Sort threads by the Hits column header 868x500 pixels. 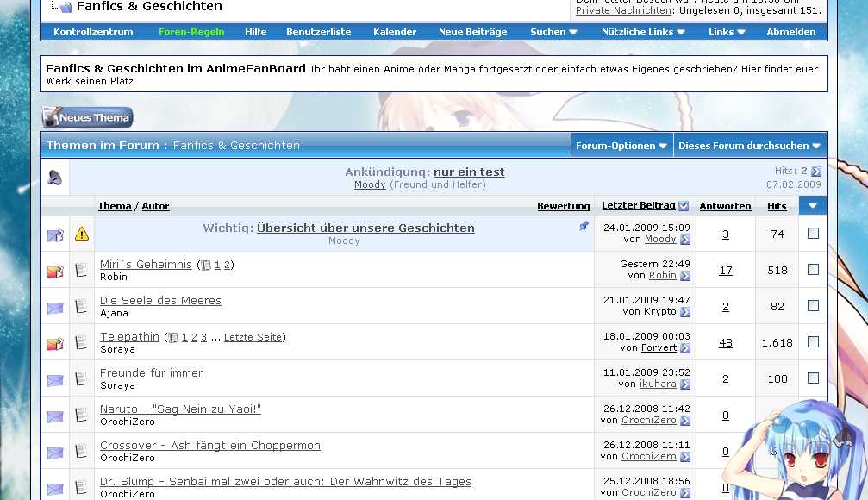(x=777, y=206)
